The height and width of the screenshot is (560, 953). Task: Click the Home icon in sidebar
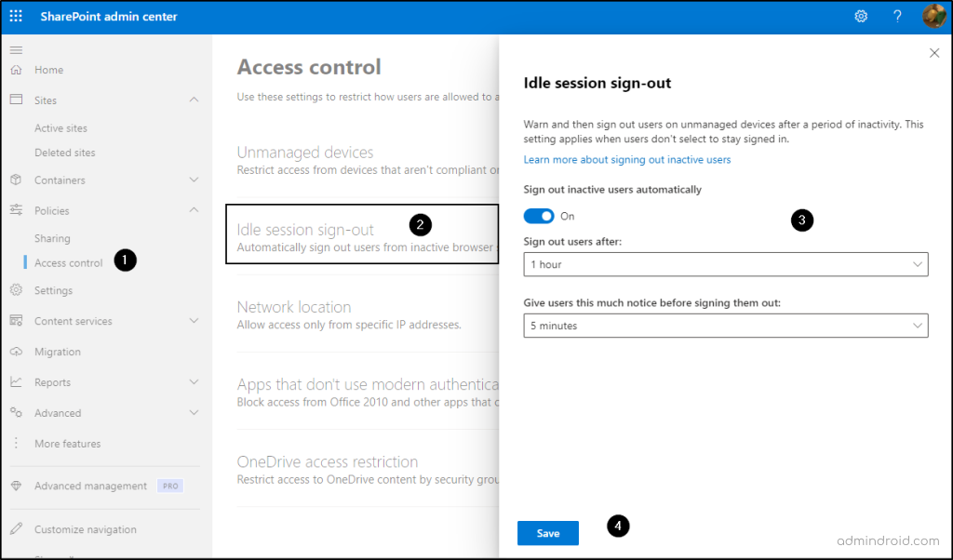pyautogui.click(x=16, y=70)
